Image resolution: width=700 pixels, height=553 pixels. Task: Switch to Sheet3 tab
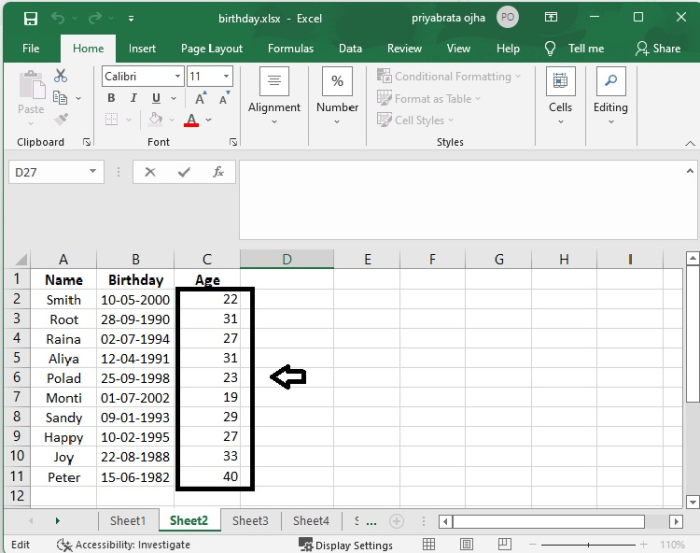250,520
